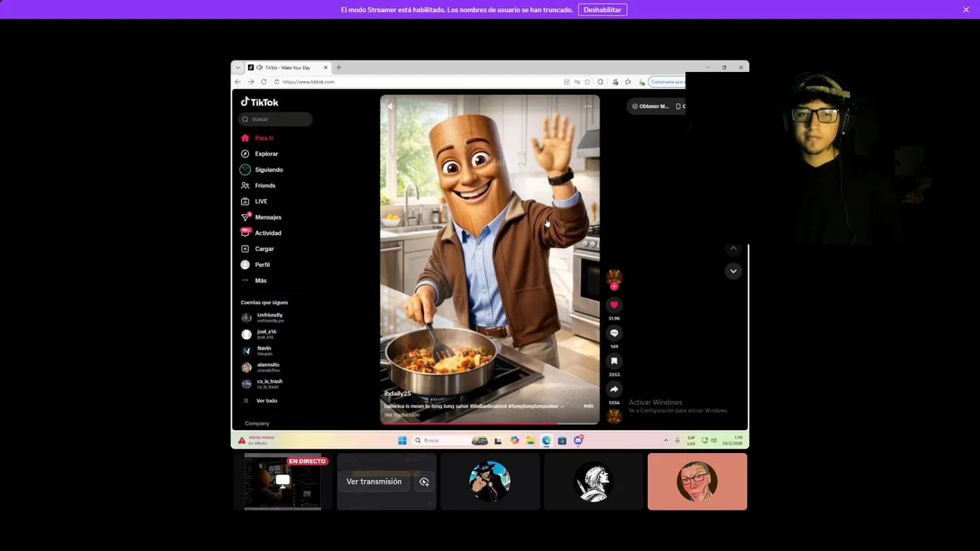The height and width of the screenshot is (551, 980).
Task: Expand the Más menu in the sidebar
Action: (x=253, y=281)
